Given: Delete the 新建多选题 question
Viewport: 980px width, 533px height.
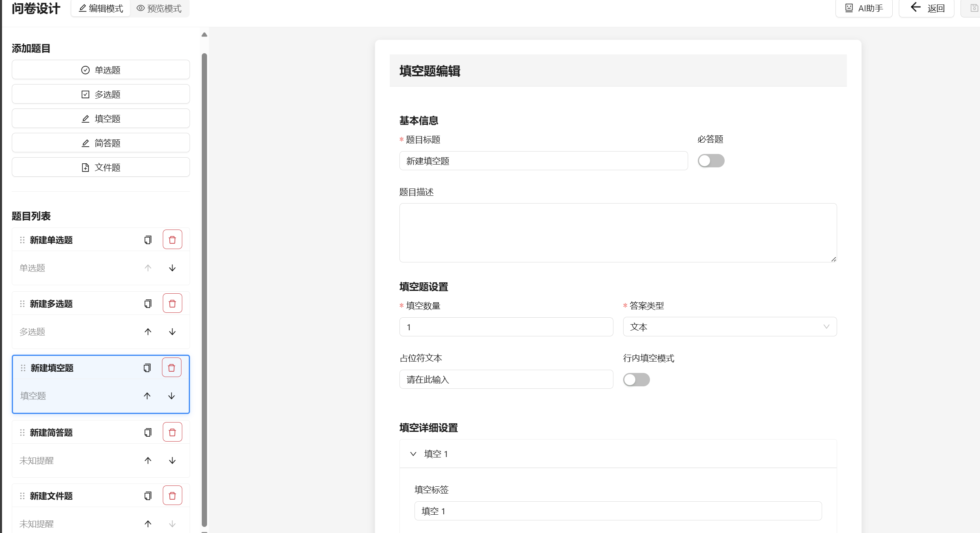Looking at the screenshot, I should (x=172, y=303).
